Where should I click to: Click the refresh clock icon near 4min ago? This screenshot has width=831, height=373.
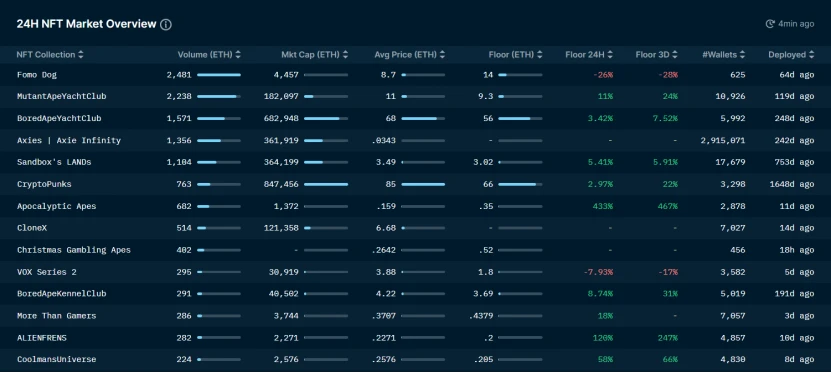[x=770, y=24]
